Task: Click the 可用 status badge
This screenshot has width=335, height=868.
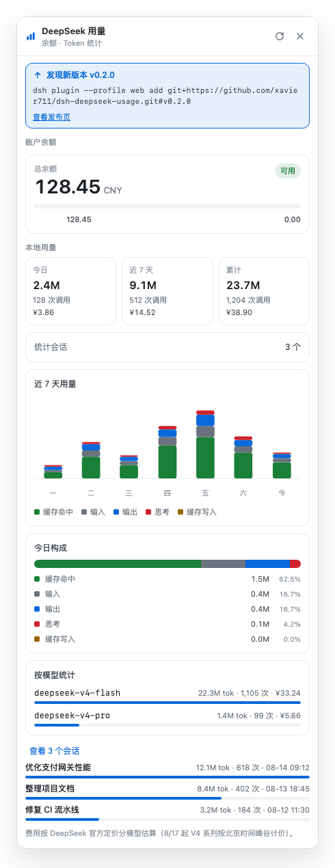Action: pos(288,171)
